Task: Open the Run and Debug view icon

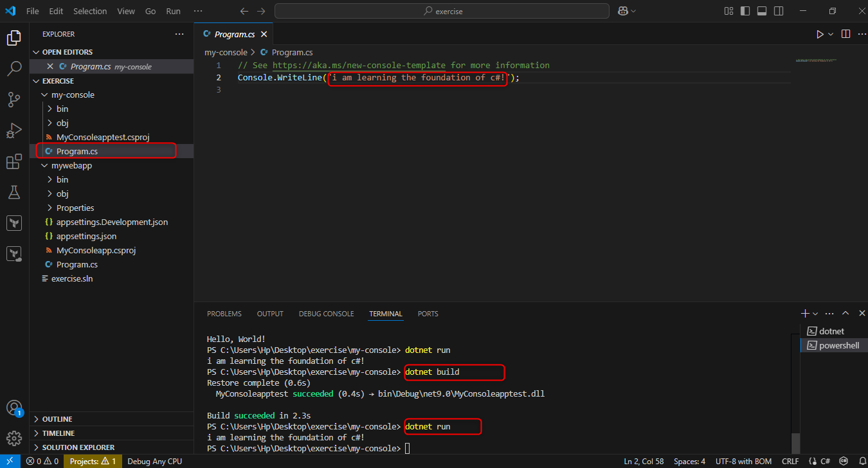Action: (x=14, y=130)
